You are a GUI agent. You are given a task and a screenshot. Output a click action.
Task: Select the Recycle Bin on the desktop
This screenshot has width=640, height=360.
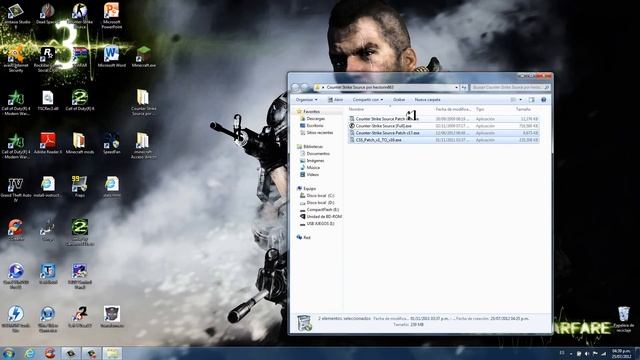(x=624, y=319)
